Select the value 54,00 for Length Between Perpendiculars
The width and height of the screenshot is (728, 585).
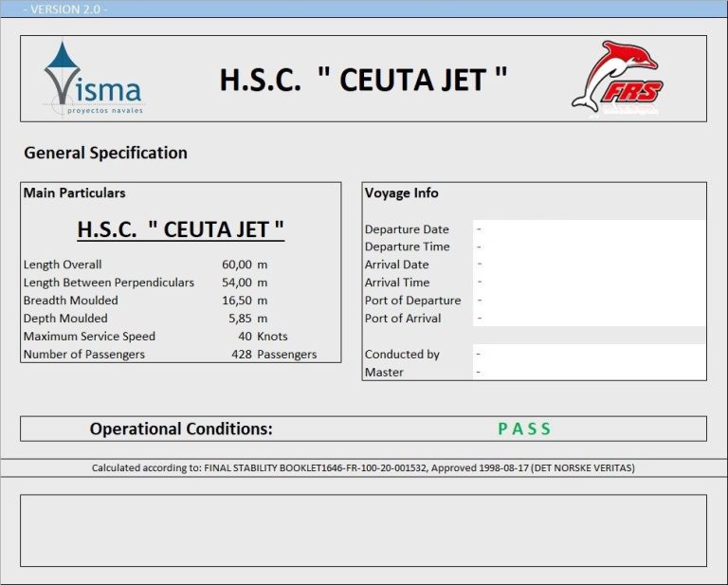point(237,283)
